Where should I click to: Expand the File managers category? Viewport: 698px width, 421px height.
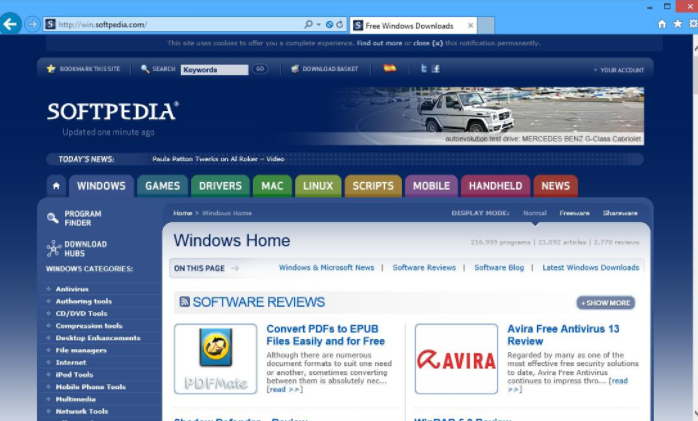coord(81,350)
